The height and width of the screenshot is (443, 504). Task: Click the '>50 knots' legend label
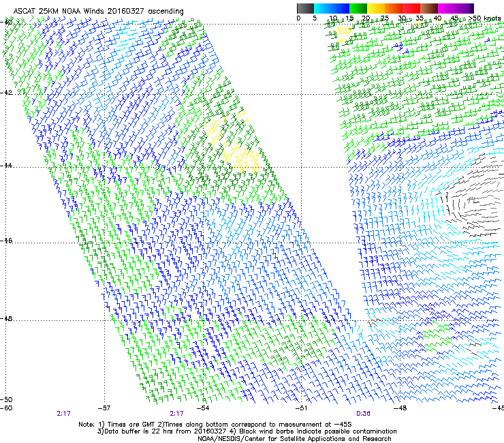[484, 18]
